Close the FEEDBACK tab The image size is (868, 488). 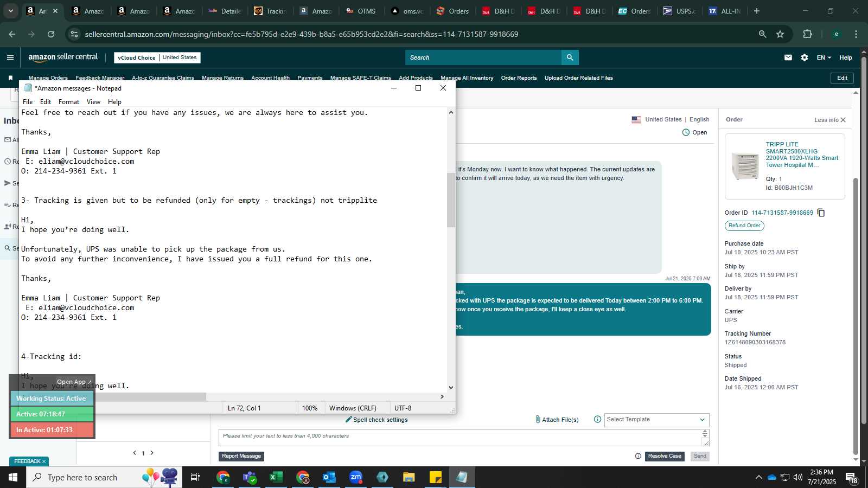click(44, 461)
